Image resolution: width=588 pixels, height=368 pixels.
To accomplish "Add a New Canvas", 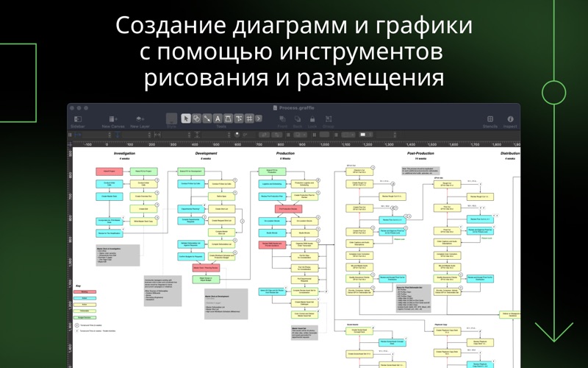I will (x=113, y=119).
